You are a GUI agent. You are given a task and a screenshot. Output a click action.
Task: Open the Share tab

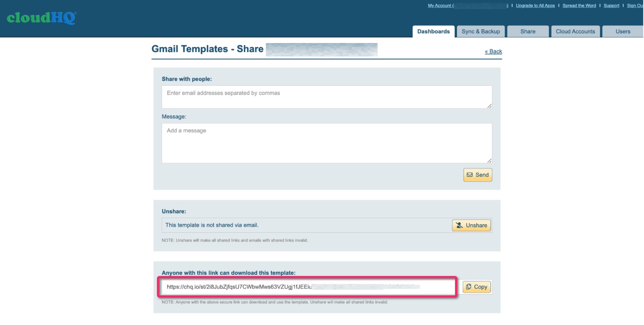[x=528, y=32]
